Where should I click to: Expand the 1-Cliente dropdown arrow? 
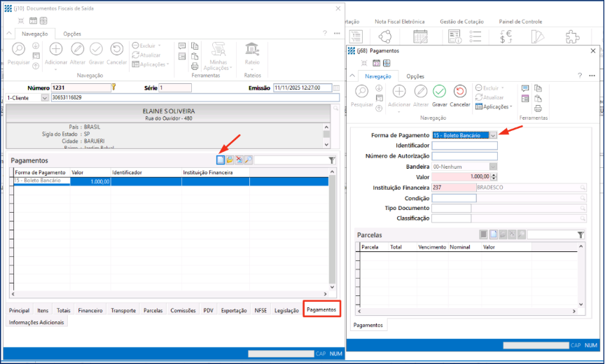[x=46, y=97]
